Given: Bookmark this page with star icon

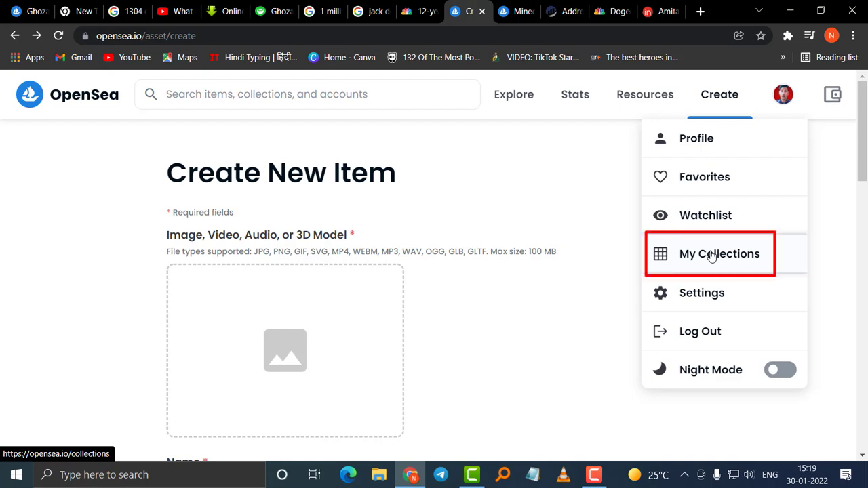Looking at the screenshot, I should point(761,35).
